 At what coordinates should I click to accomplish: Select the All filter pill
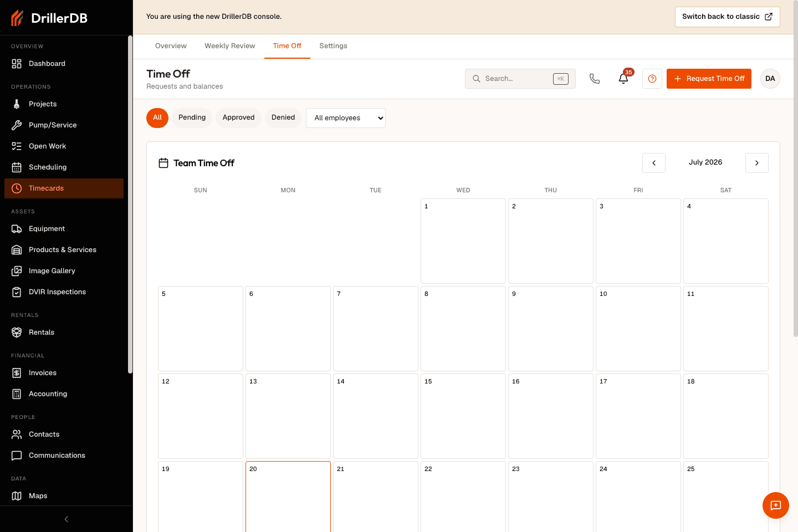click(157, 118)
